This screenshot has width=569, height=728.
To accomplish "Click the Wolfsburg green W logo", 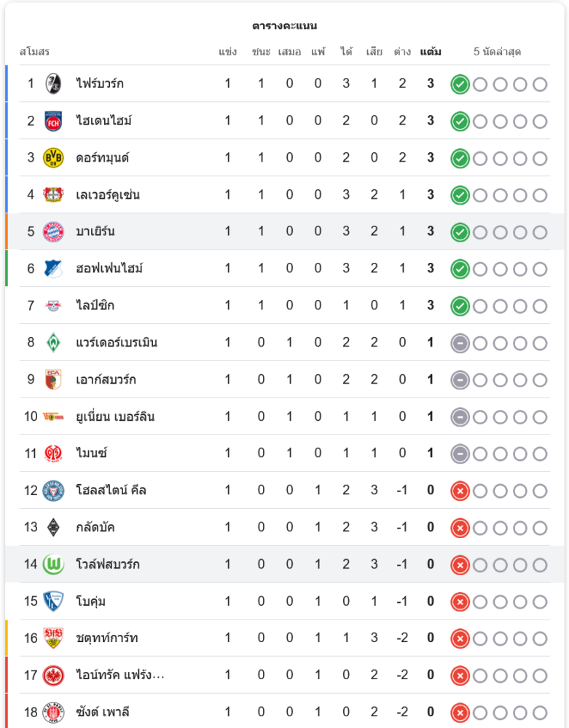I will [53, 564].
